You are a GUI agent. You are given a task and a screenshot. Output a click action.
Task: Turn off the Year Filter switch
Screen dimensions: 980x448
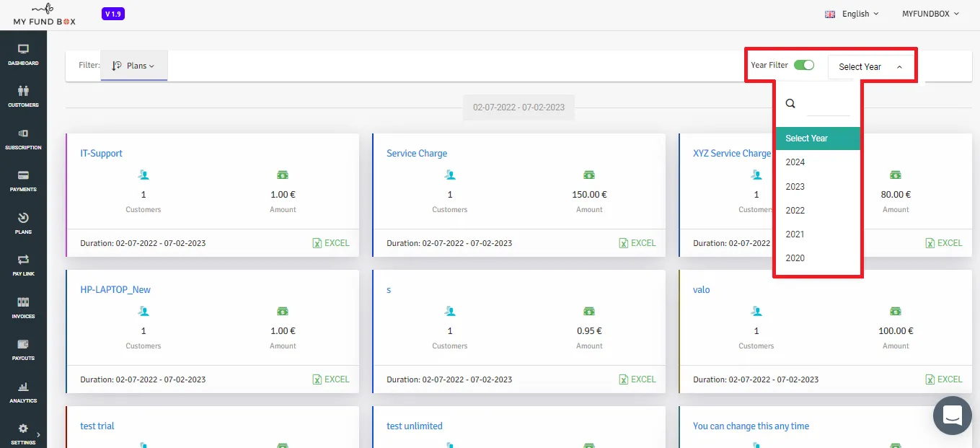coord(804,65)
